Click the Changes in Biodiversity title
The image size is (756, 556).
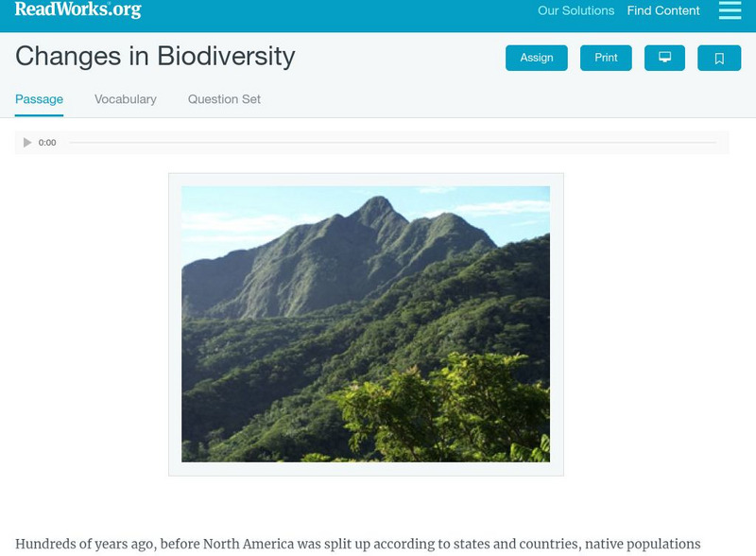click(x=155, y=56)
